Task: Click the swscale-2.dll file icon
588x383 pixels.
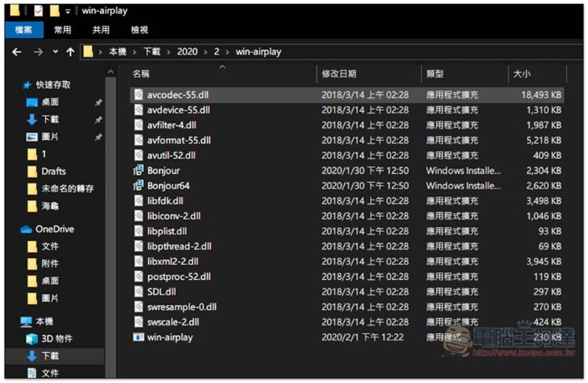Action: point(139,322)
